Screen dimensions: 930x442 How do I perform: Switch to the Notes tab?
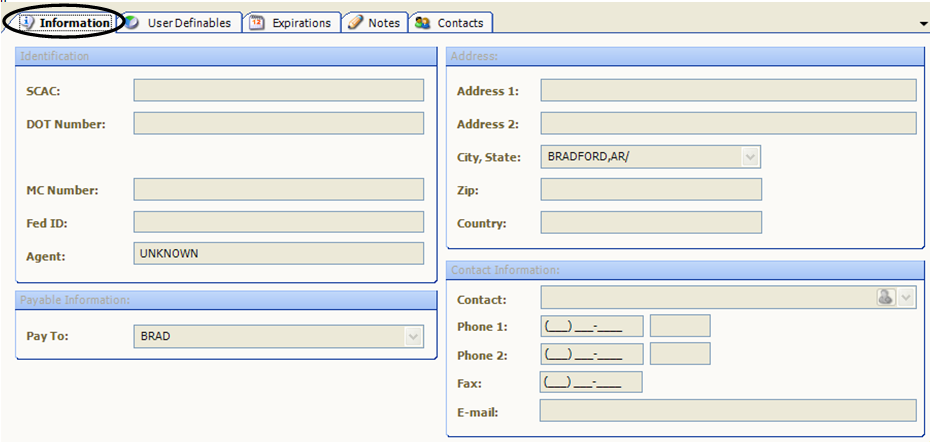coord(375,23)
